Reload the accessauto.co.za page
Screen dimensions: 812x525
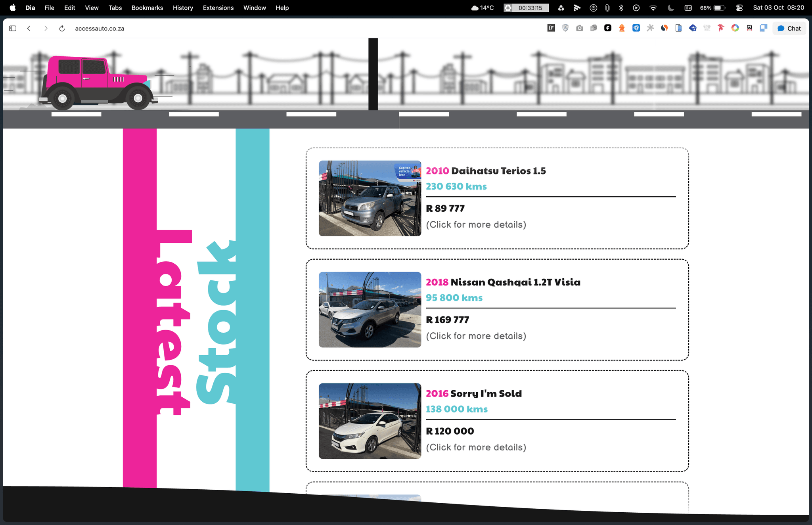coord(62,29)
